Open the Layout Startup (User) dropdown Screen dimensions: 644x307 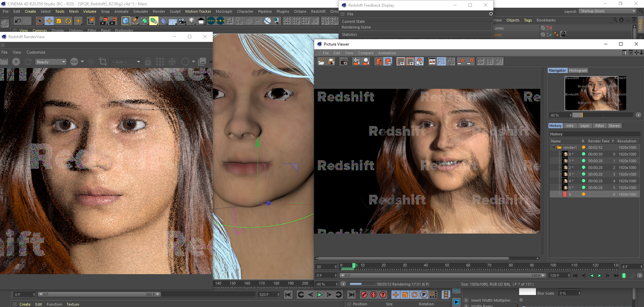click(x=607, y=11)
